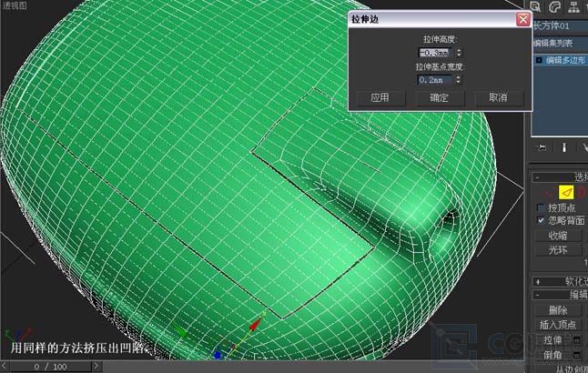588x373 pixels.
Task: Click the 拉伸高度 value field
Action: pyautogui.click(x=434, y=53)
